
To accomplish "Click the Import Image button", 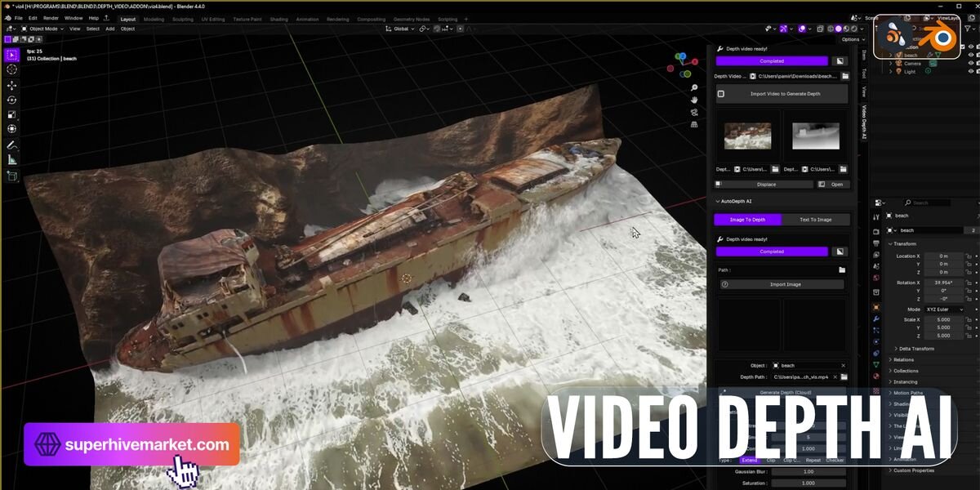I will [x=782, y=284].
